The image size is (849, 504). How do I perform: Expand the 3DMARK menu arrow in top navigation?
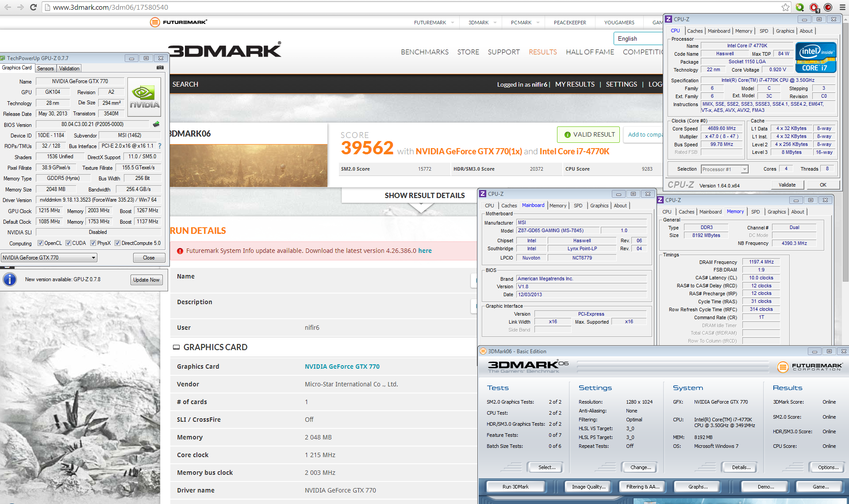[495, 23]
